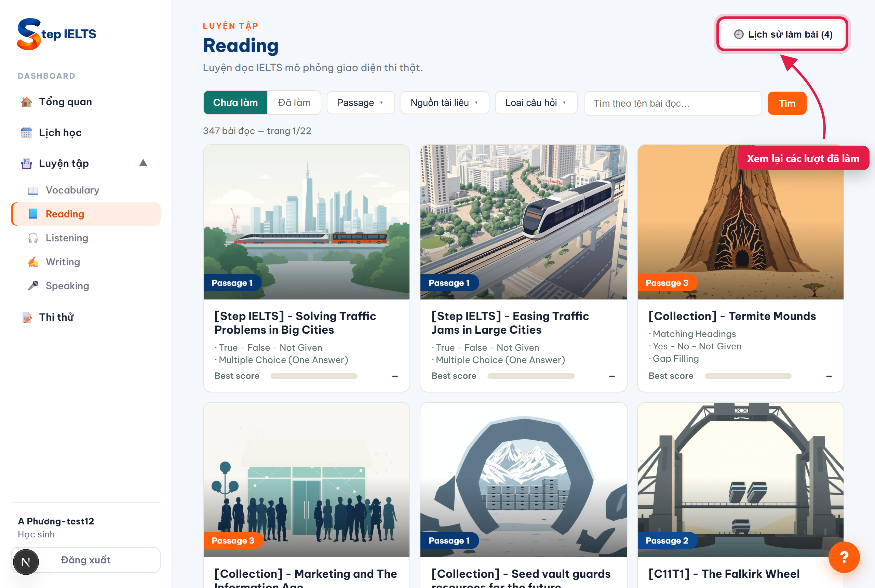
Task: Click the "Học sinh" role label
Action: pyautogui.click(x=36, y=534)
